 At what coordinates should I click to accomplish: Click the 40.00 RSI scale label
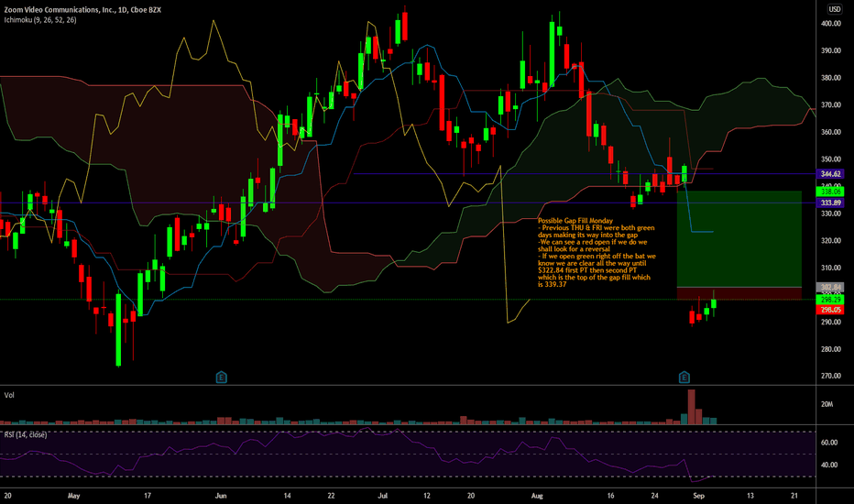[829, 465]
